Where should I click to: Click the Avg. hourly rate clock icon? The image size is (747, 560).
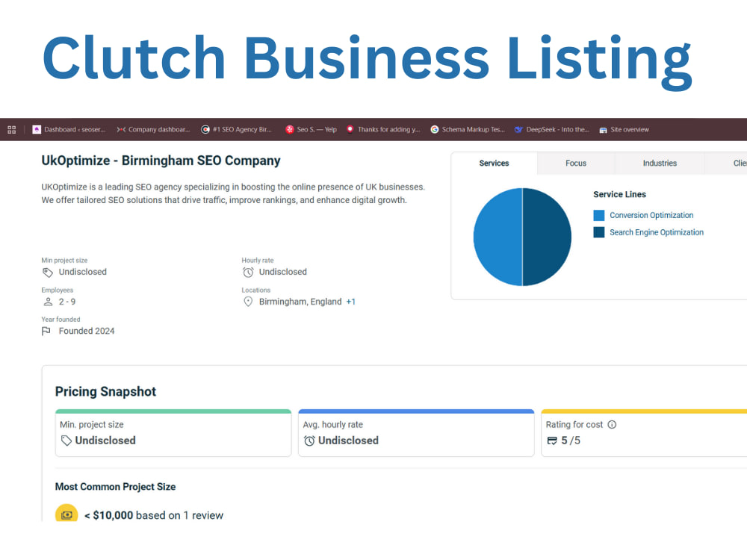coord(310,441)
